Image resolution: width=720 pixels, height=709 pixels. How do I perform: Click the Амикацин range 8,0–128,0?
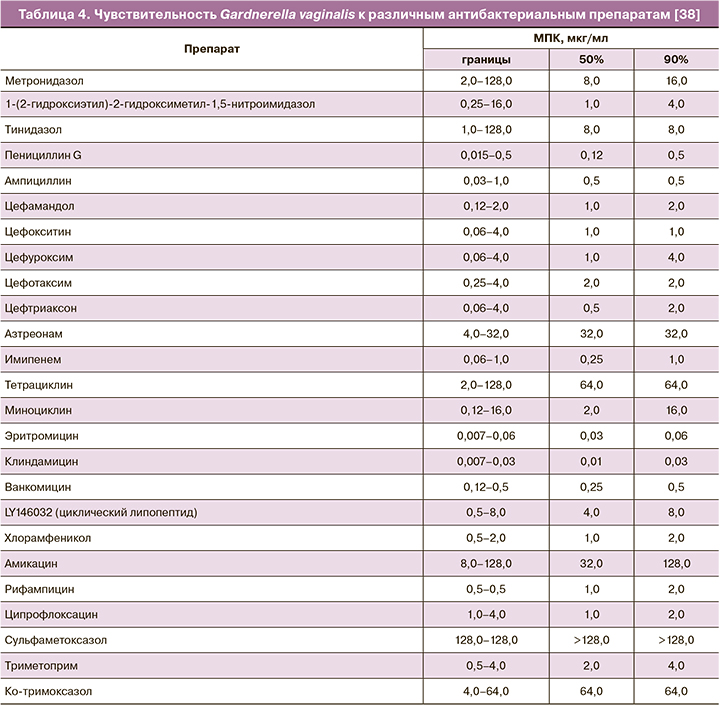point(487,563)
